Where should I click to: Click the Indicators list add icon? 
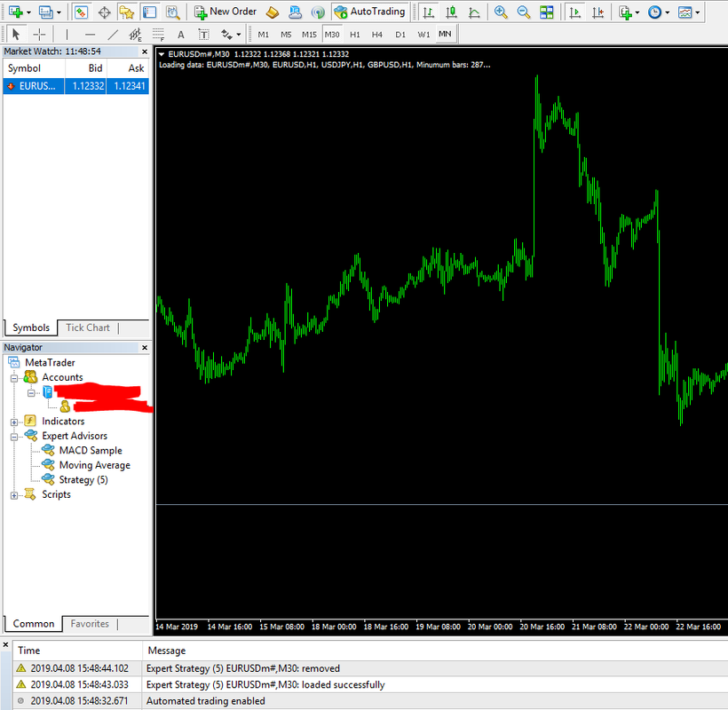coord(625,12)
